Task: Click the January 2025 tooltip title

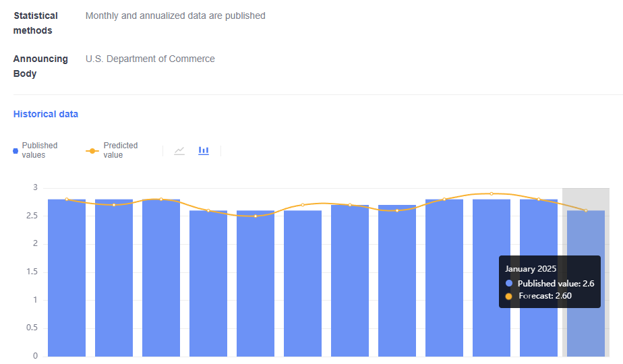Action: click(x=531, y=268)
